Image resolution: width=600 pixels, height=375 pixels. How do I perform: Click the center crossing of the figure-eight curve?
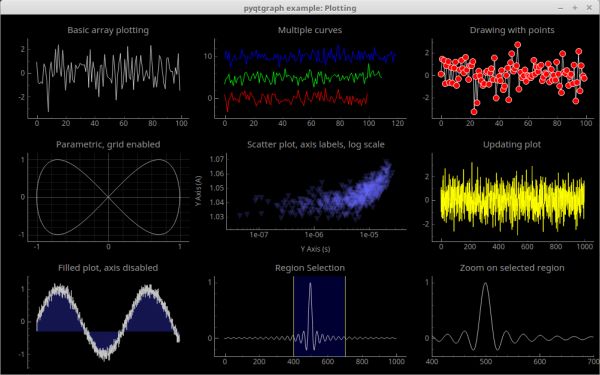[x=108, y=197]
